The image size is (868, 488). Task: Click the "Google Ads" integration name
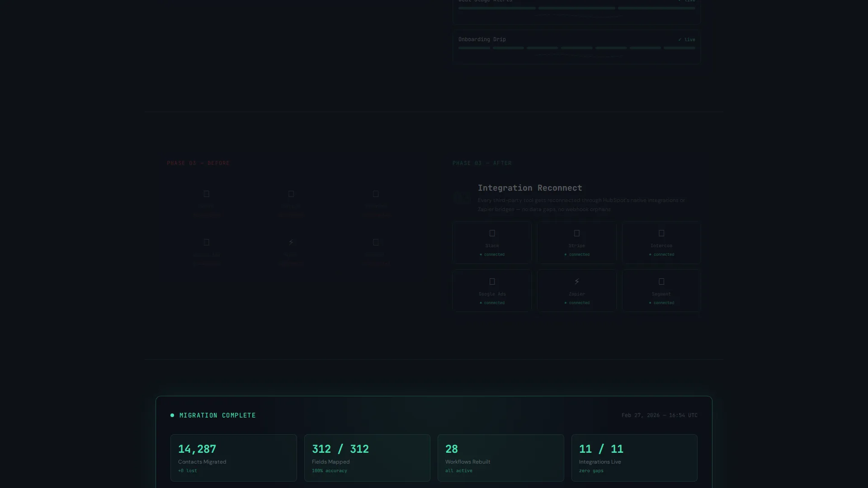pyautogui.click(x=492, y=294)
